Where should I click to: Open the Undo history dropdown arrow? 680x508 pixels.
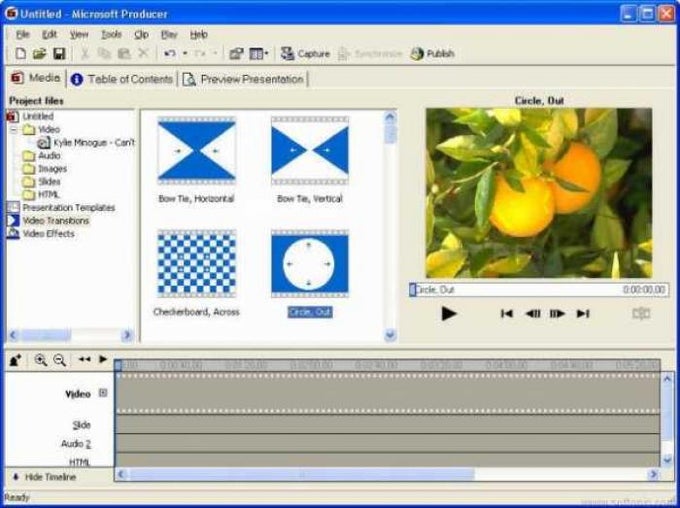[x=185, y=53]
